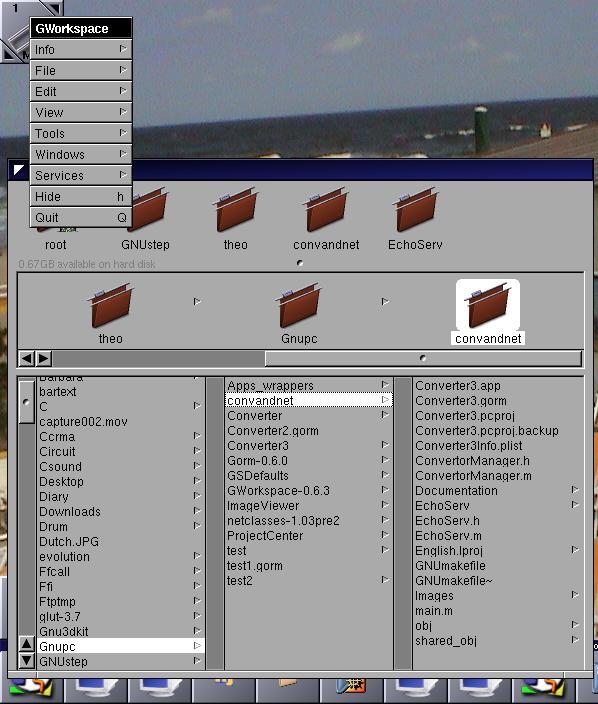Select ConvertorManager.h file
Screen dimensions: 598x704
(498, 461)
